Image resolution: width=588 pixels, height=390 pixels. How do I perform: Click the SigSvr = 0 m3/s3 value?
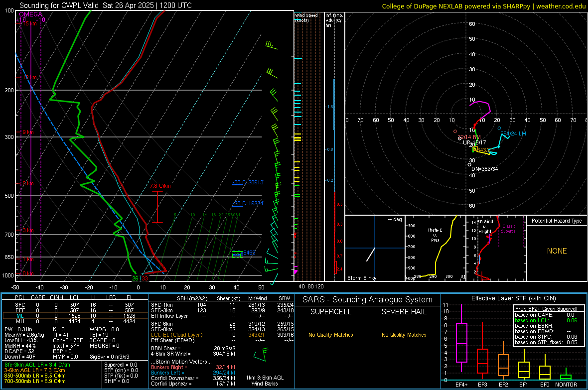(110, 357)
